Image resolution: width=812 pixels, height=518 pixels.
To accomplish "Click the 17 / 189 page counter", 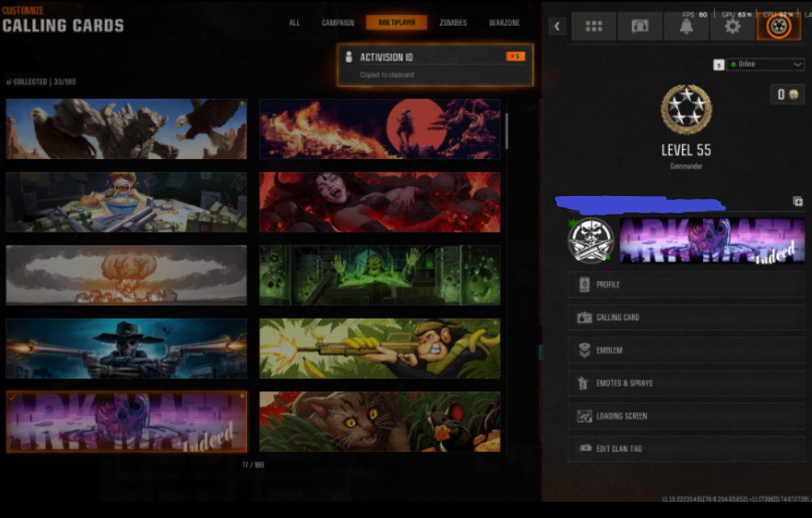I will (253, 465).
